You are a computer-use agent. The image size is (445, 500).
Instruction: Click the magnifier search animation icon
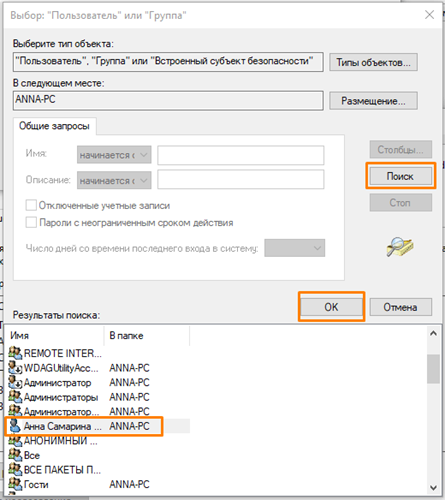(x=400, y=247)
